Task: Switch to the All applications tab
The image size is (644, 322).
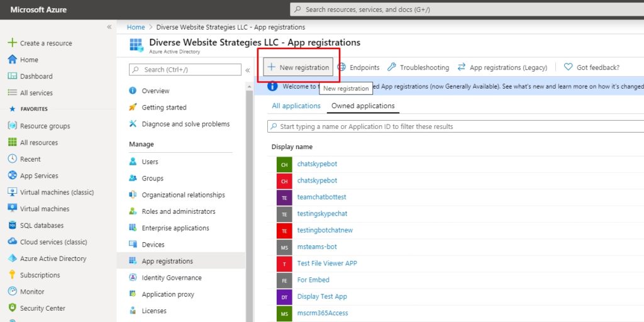Action: click(x=296, y=106)
